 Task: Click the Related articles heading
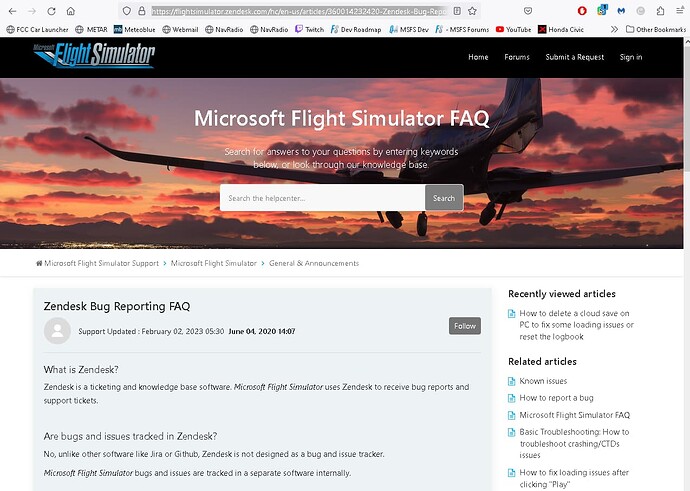coord(542,362)
